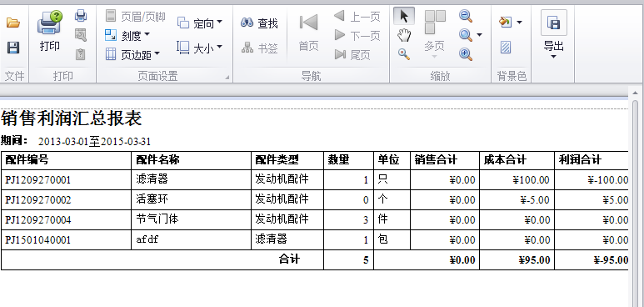Screen dimensions: 644x307
Task: Click the large 打印 print button
Action: 50,32
